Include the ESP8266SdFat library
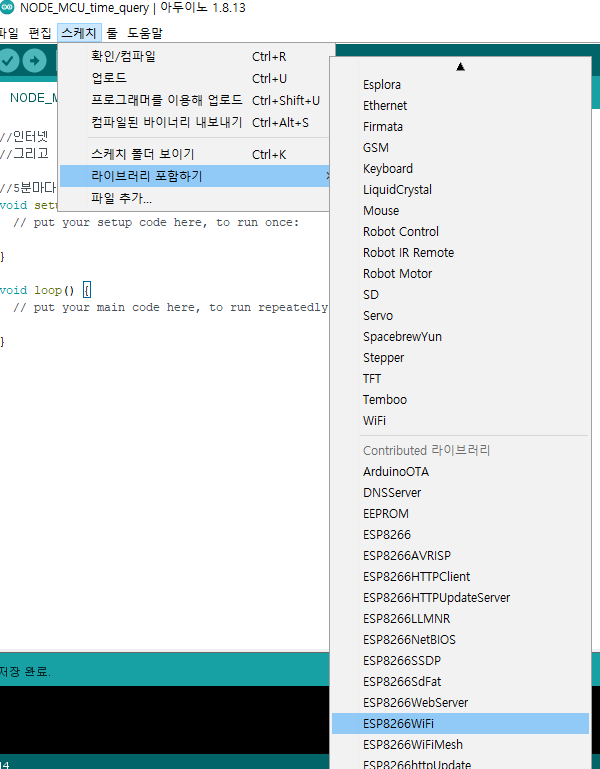This screenshot has width=600, height=769. [x=460, y=682]
